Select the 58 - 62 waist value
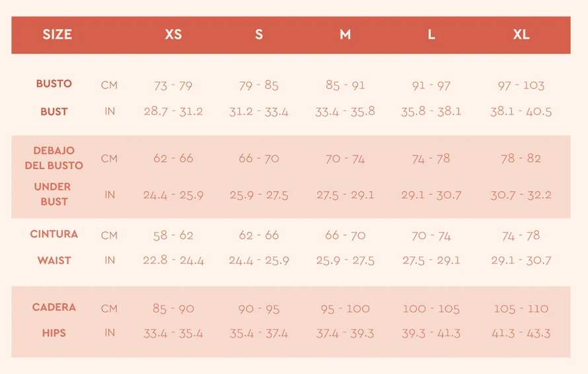 tap(173, 235)
